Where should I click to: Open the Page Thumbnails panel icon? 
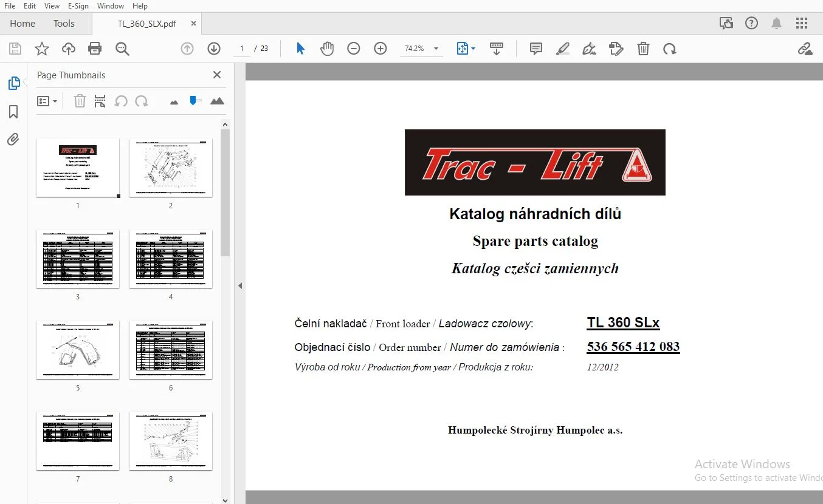point(13,83)
